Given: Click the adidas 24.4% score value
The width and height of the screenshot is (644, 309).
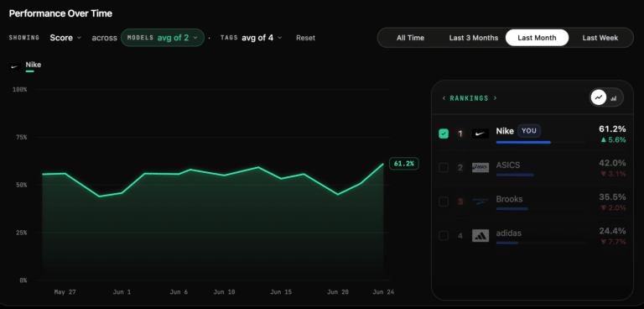Looking at the screenshot, I should (612, 231).
